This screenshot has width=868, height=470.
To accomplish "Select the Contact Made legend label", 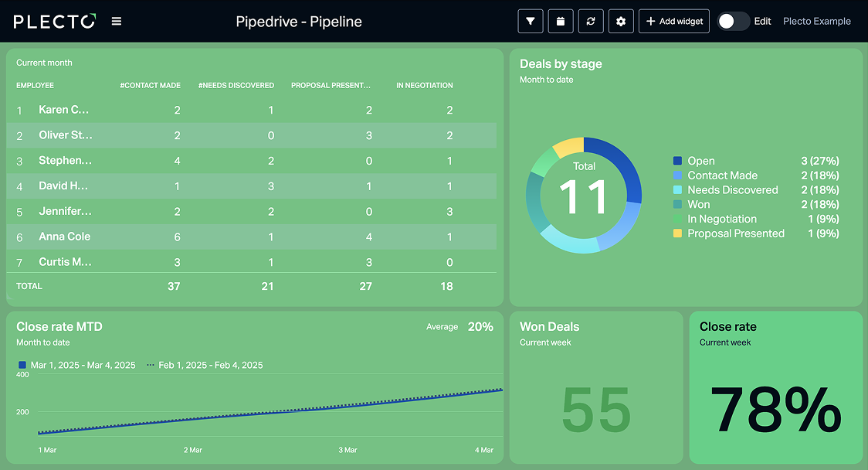I will point(722,175).
